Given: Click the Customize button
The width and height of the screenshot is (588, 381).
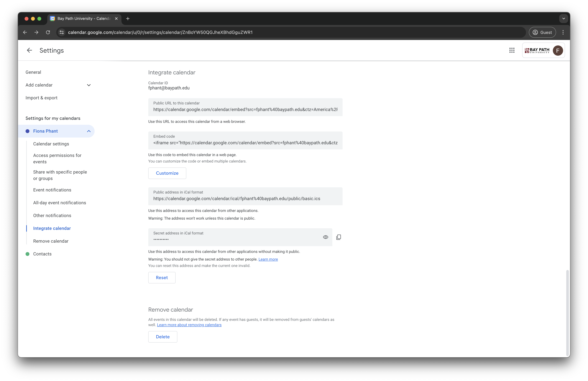Looking at the screenshot, I should (167, 173).
